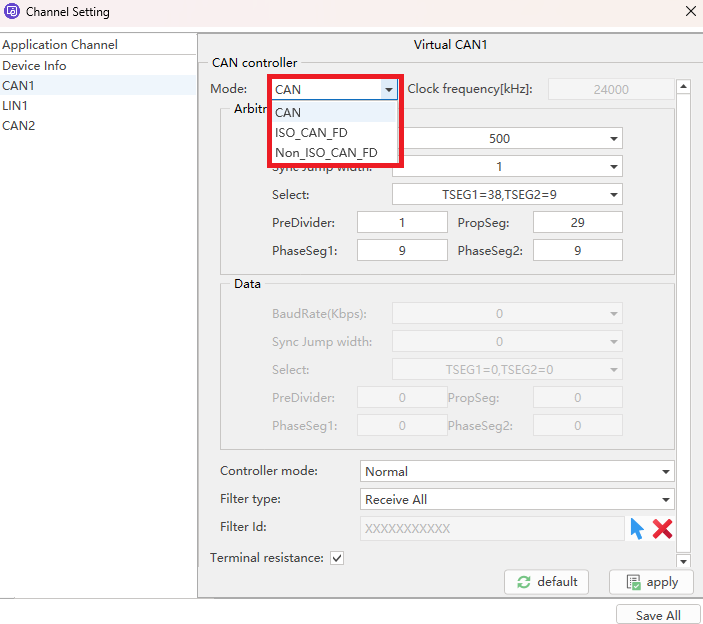This screenshot has width=703, height=624.
Task: Close the Channel Setting window
Action: 690,12
